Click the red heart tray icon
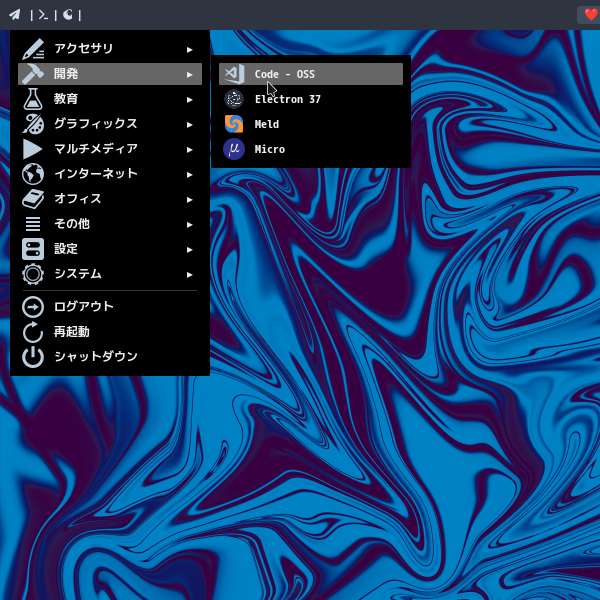600x600 pixels. tap(590, 14)
